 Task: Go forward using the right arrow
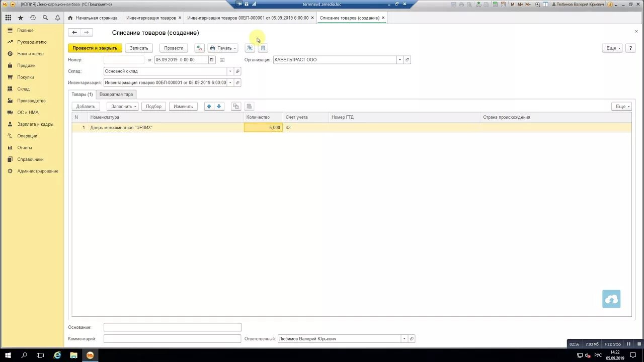(x=87, y=32)
